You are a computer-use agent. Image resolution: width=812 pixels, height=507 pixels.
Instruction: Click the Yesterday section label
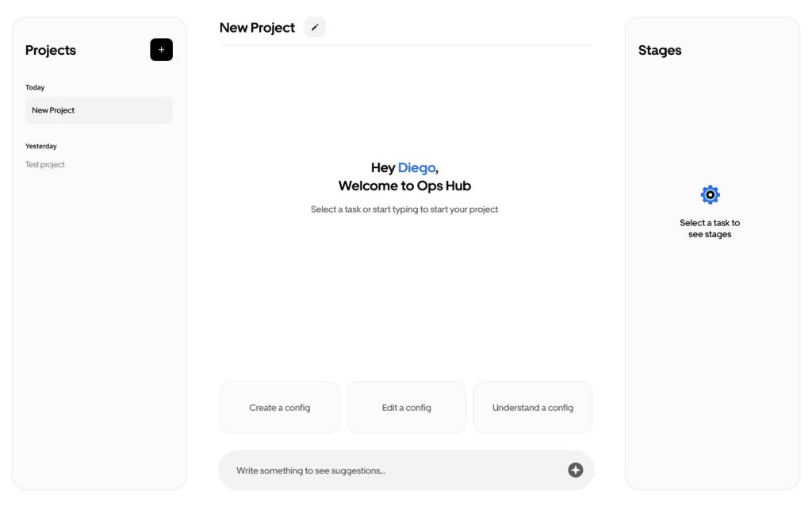tap(41, 147)
